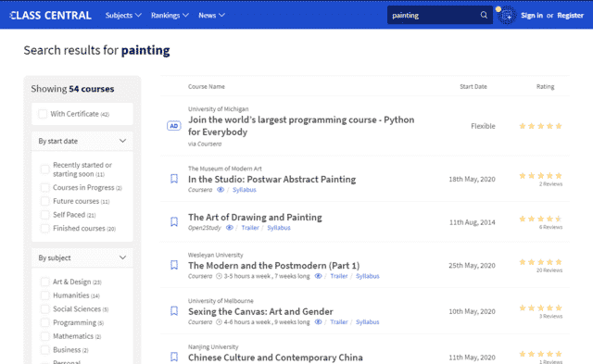Check Social Sciences subject filter
The height and width of the screenshot is (364, 593).
pyautogui.click(x=45, y=309)
